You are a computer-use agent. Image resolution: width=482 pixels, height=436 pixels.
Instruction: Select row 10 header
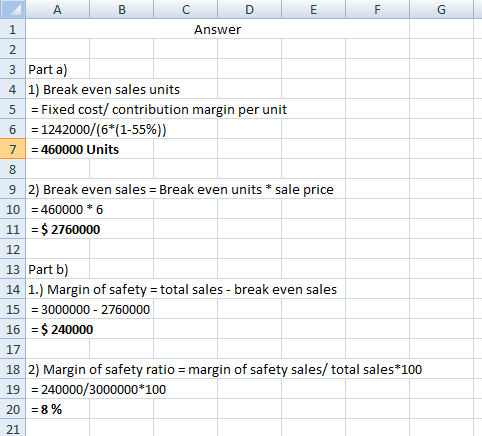pyautogui.click(x=13, y=209)
